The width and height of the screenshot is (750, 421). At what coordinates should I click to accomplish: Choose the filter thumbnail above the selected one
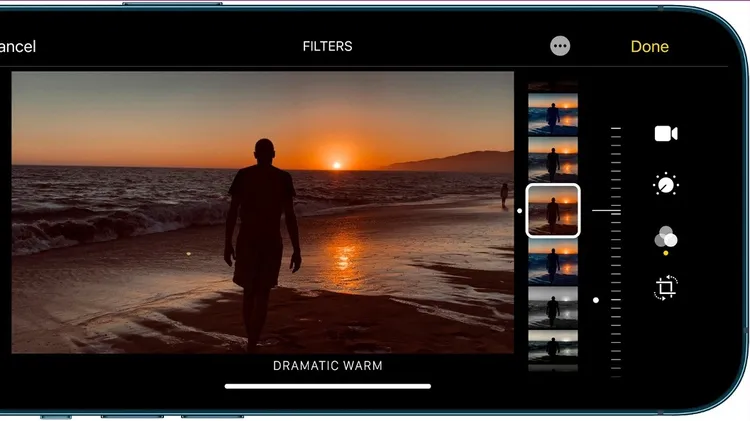553,159
